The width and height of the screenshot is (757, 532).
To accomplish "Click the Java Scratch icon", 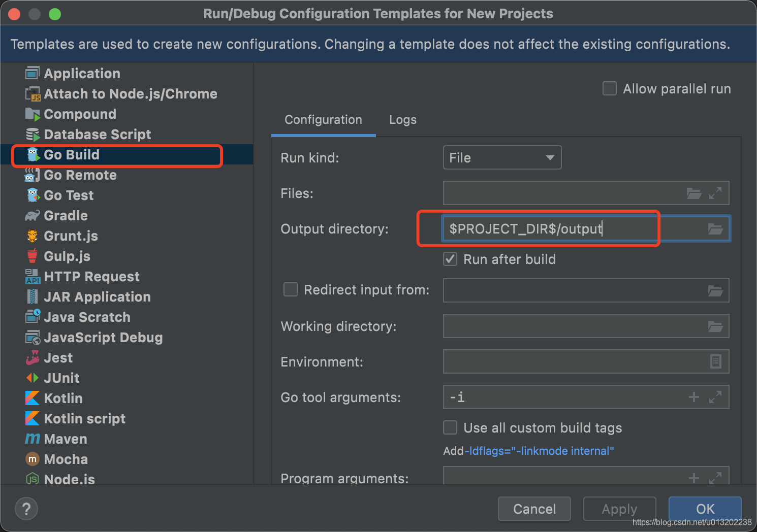I will tap(33, 317).
